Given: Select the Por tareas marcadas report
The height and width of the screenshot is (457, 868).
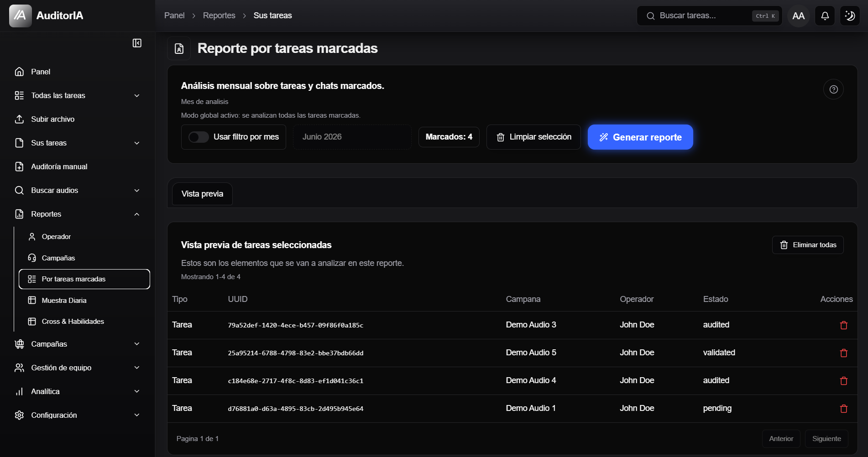Looking at the screenshot, I should click(84, 279).
